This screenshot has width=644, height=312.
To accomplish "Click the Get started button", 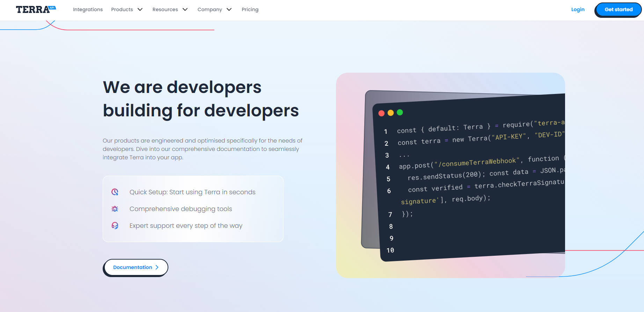I will (618, 9).
